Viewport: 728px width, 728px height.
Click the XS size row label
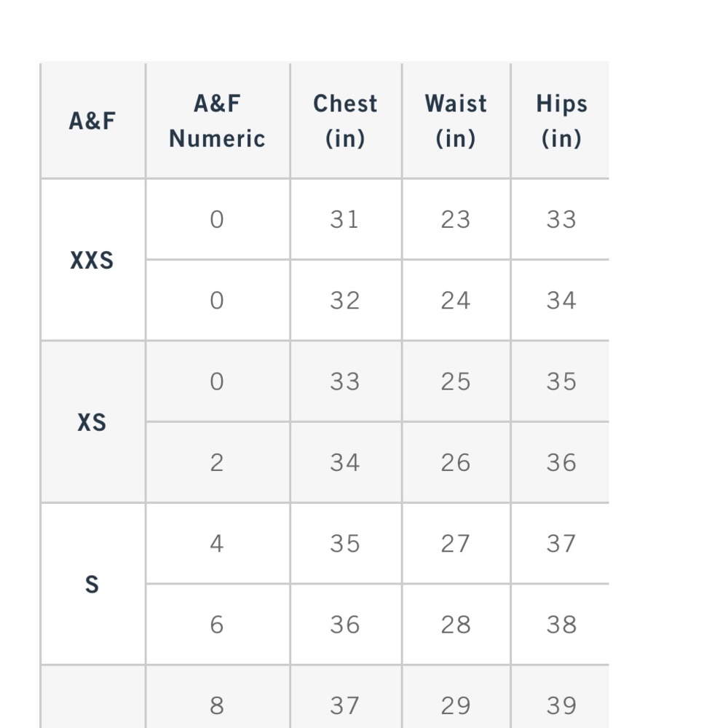[92, 422]
